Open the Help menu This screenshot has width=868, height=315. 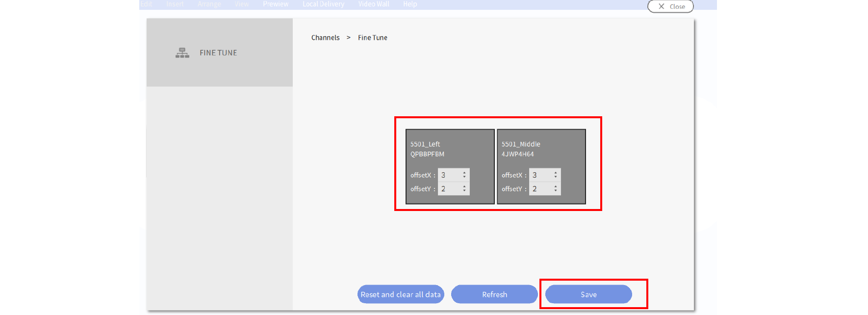tap(410, 4)
